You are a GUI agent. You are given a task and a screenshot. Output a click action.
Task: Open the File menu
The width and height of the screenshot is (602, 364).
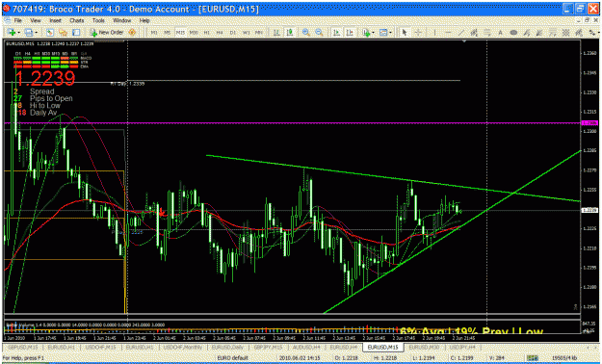point(17,20)
